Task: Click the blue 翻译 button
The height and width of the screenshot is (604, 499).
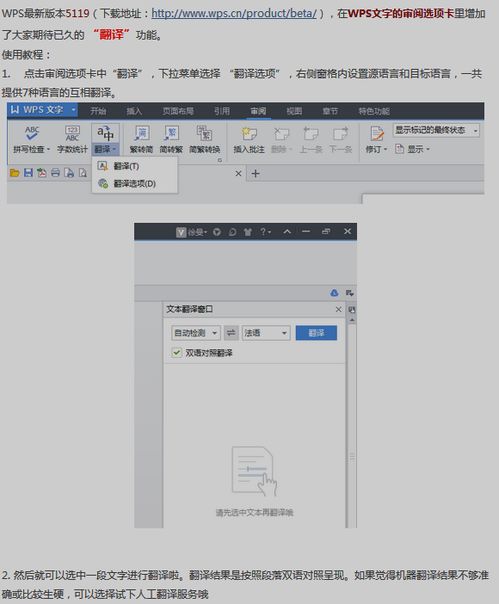Action: (x=316, y=333)
